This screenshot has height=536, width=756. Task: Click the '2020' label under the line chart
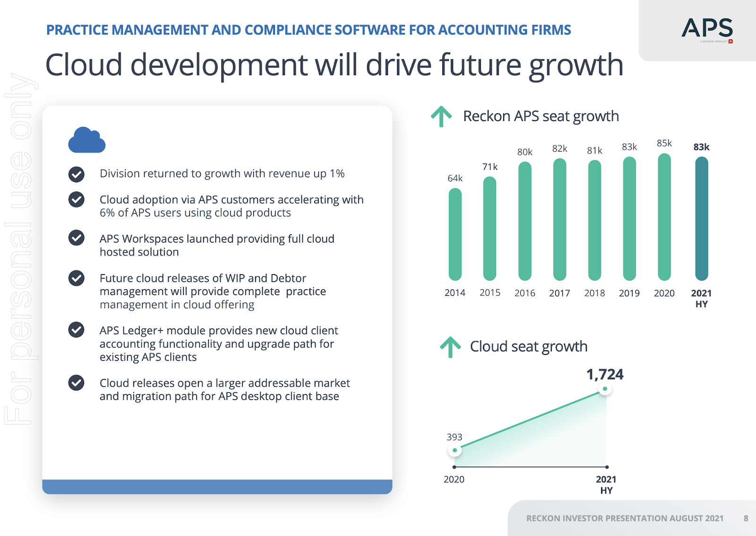coord(454,479)
